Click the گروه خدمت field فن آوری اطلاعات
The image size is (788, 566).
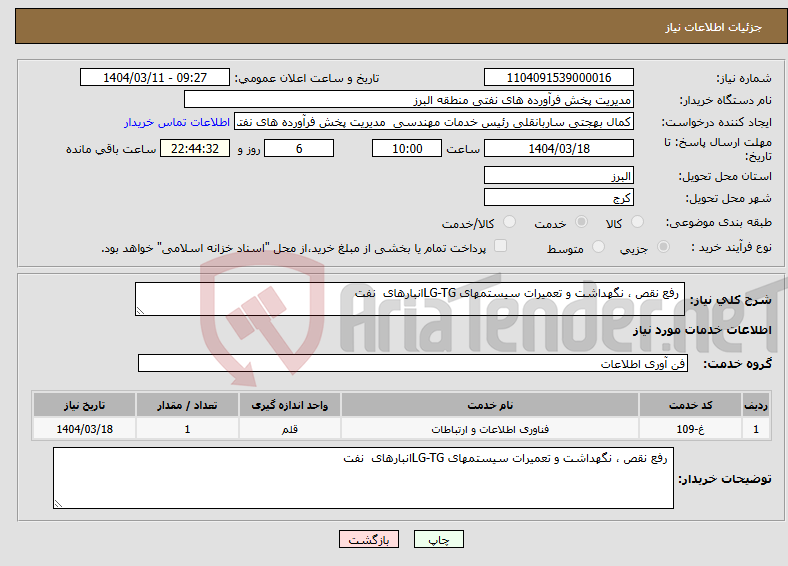click(x=413, y=363)
